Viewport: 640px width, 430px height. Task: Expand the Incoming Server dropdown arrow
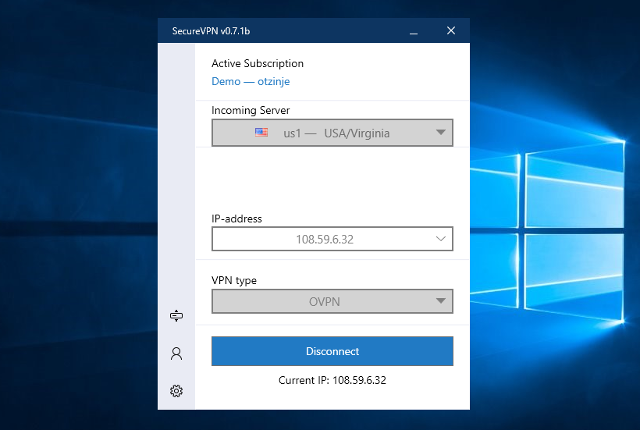click(440, 132)
